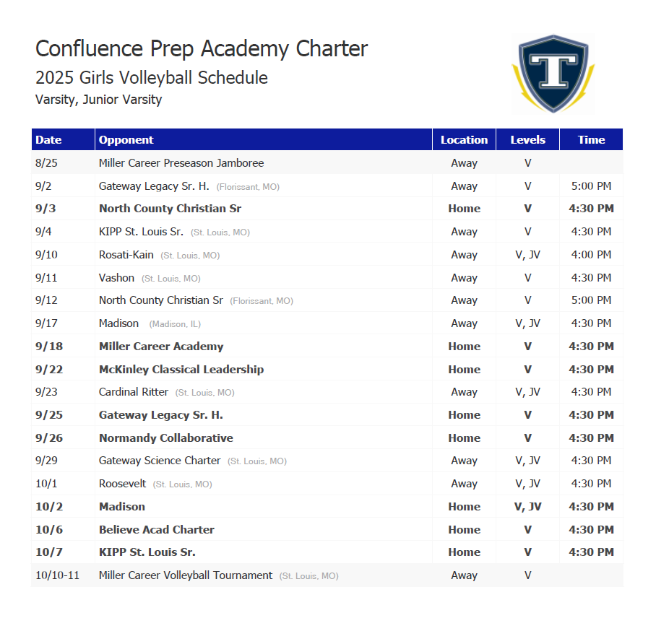The image size is (669, 644).
Task: Click the school shield logo
Action: click(x=553, y=74)
